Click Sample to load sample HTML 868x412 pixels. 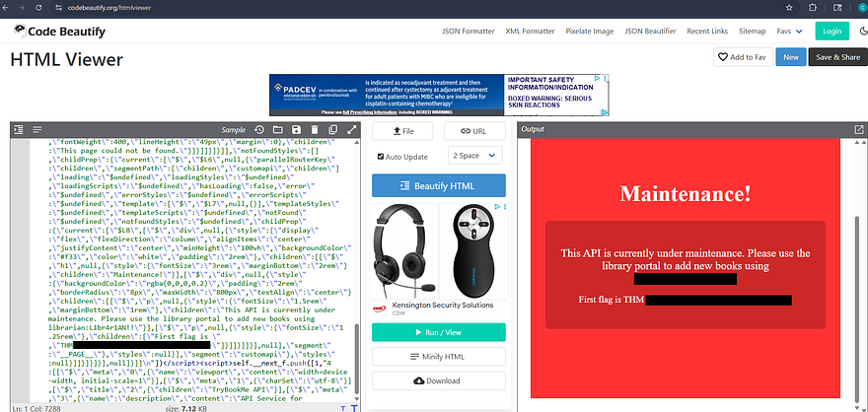(x=233, y=130)
